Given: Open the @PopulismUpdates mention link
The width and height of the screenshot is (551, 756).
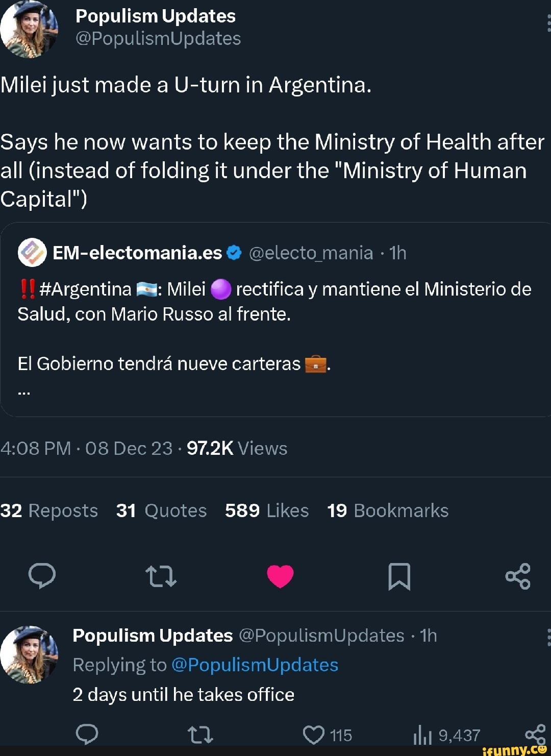Looking at the screenshot, I should click(x=255, y=665).
